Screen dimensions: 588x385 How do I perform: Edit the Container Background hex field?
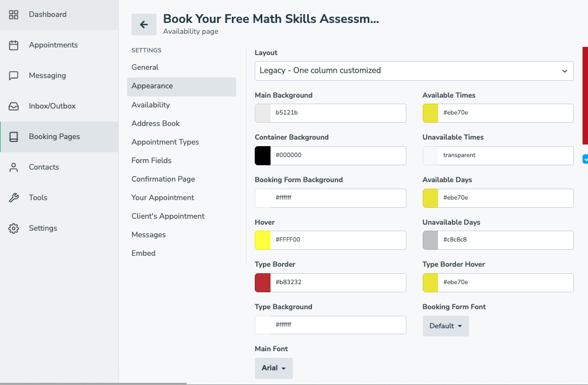338,155
